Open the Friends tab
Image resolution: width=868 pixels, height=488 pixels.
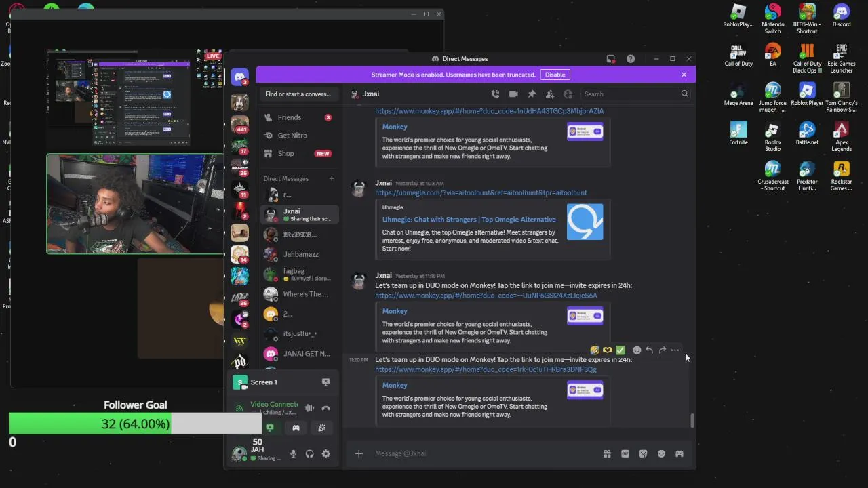click(x=299, y=117)
